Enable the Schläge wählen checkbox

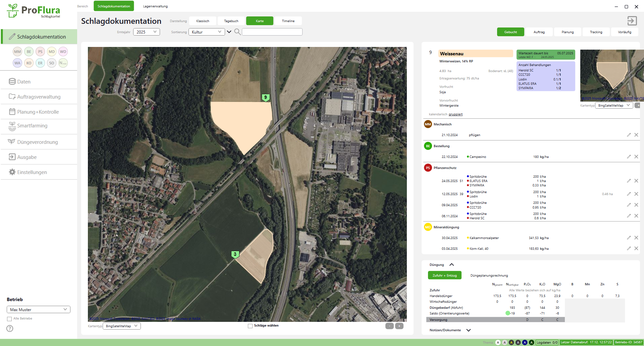[x=250, y=326]
